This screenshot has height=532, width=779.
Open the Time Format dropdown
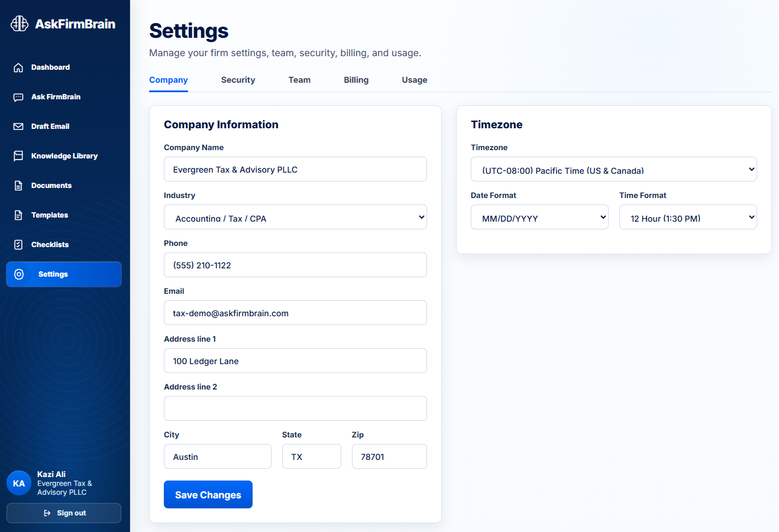coord(688,217)
